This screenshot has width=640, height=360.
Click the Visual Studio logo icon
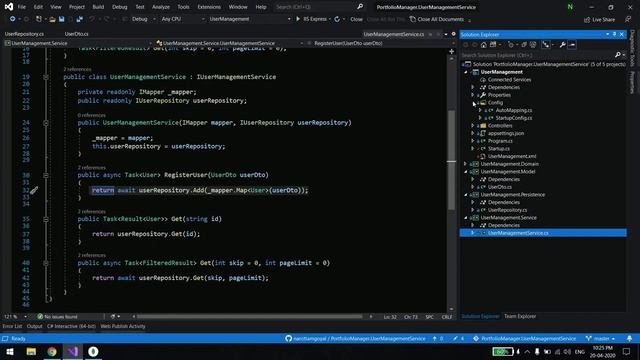(9, 7)
